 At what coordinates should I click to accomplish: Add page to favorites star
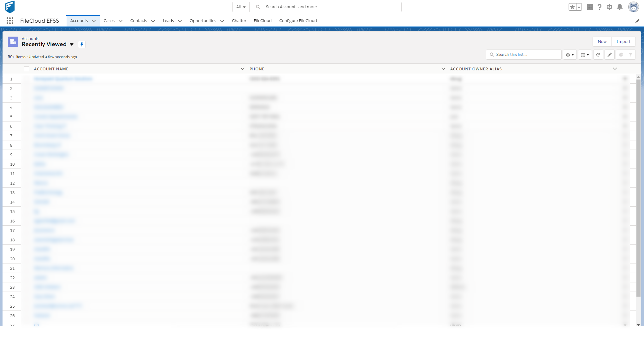pyautogui.click(x=572, y=7)
